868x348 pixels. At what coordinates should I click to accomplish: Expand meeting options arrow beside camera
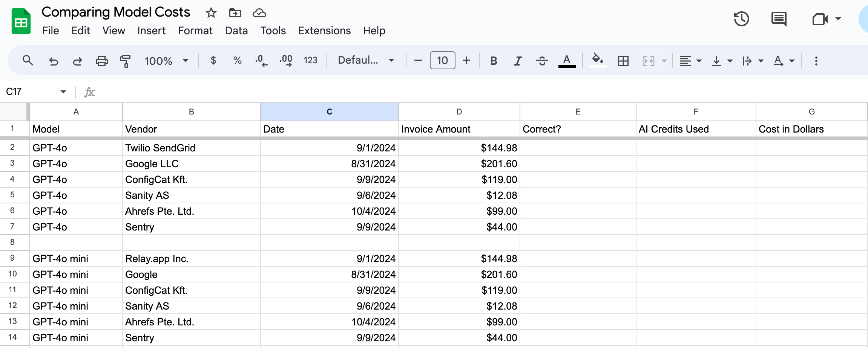point(838,18)
